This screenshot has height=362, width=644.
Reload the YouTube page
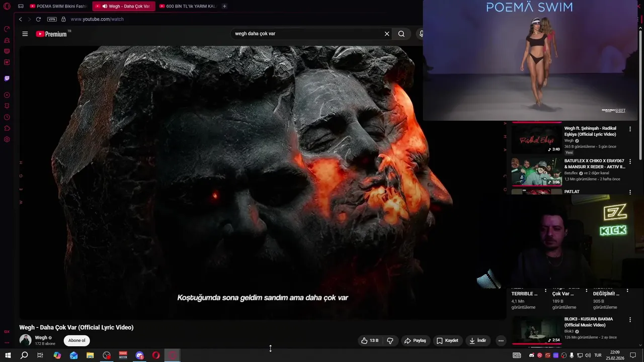click(38, 19)
